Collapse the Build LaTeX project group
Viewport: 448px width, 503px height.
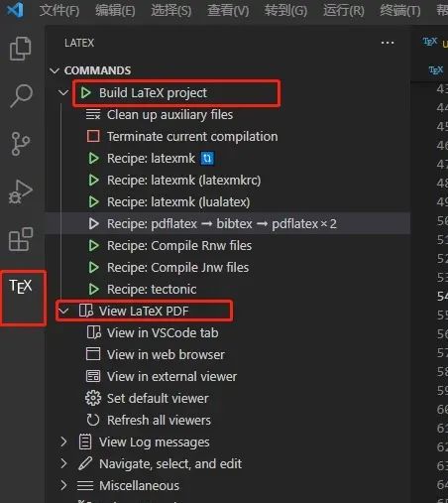(62, 92)
